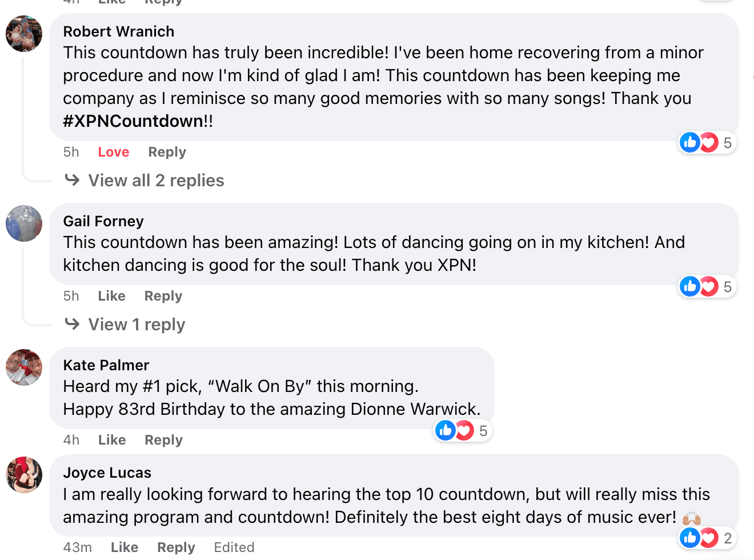
Task: Open the #XPNCountdown hashtag link
Action: (133, 121)
